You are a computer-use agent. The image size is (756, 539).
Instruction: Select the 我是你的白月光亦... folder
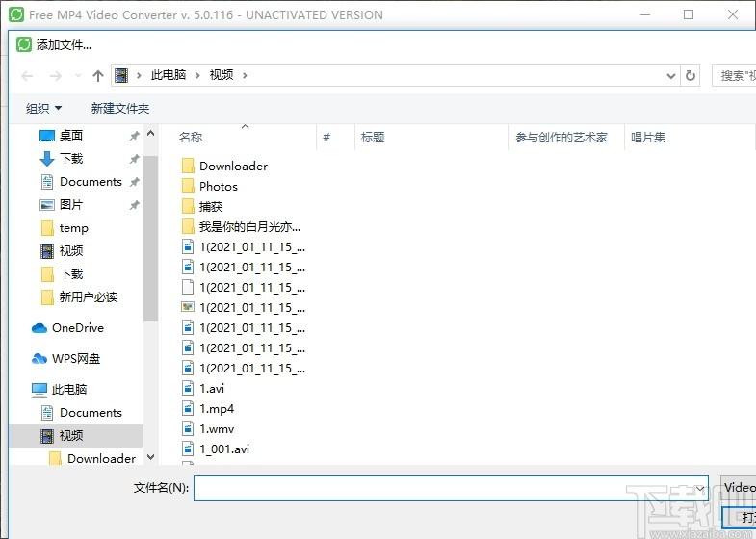pyautogui.click(x=249, y=227)
